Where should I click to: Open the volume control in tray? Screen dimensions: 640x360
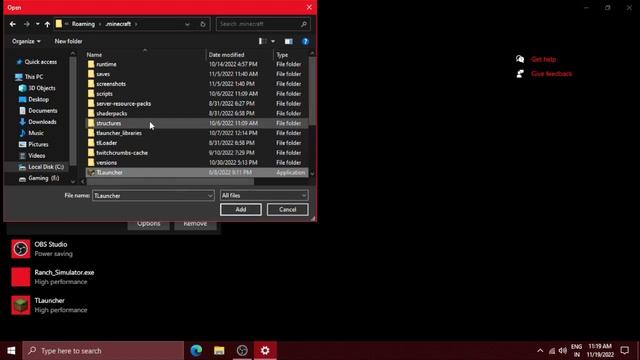pos(563,351)
